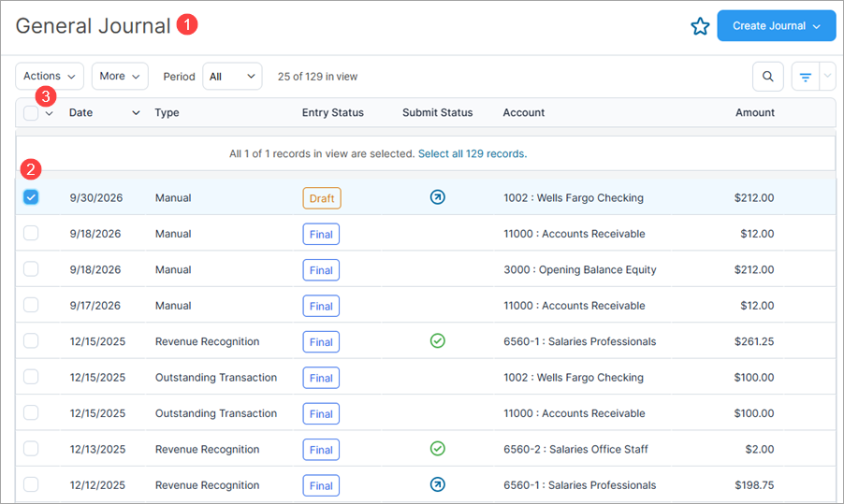This screenshot has height=504, width=844.
Task: Click green checkmark status on $261.25 row
Action: 438,341
